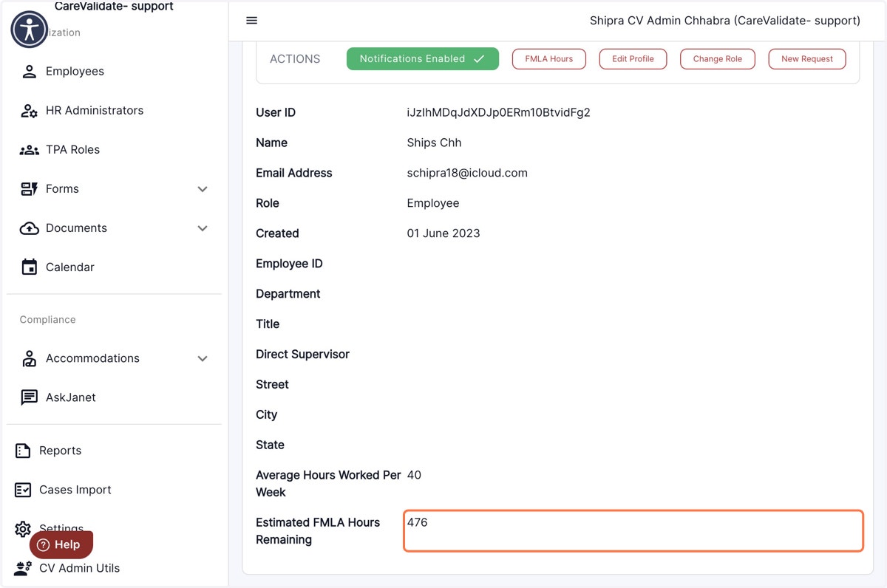The width and height of the screenshot is (887, 588).
Task: Click the New Request button
Action: tap(807, 59)
